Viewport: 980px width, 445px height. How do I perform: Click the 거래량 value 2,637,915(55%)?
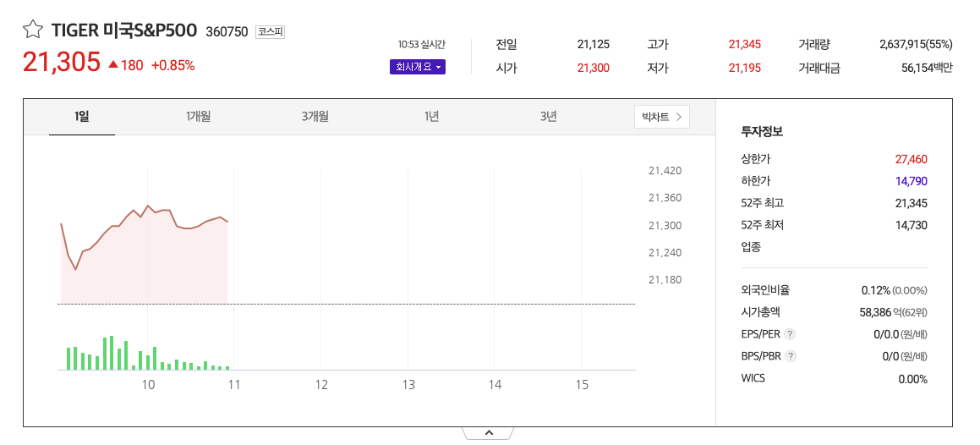point(916,44)
